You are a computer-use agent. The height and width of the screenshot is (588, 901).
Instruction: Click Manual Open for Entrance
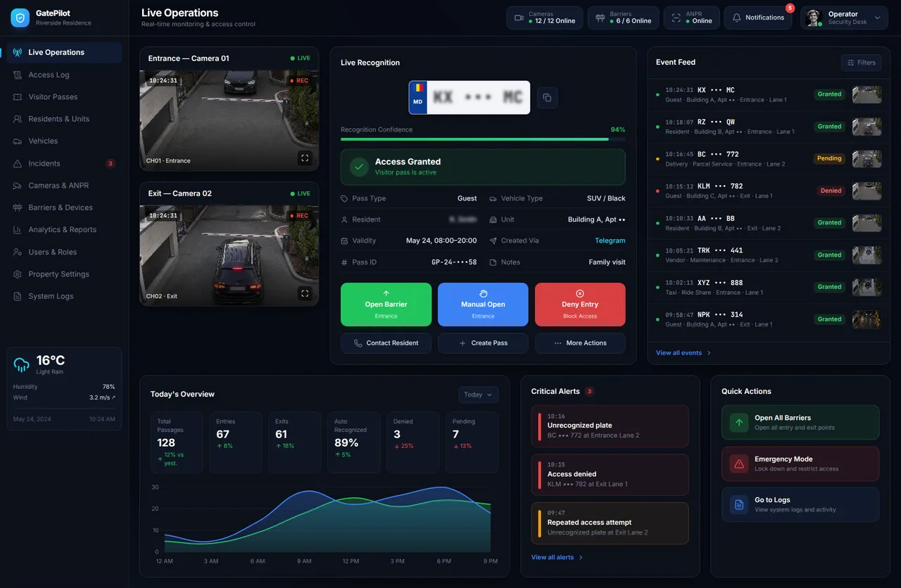(x=483, y=305)
